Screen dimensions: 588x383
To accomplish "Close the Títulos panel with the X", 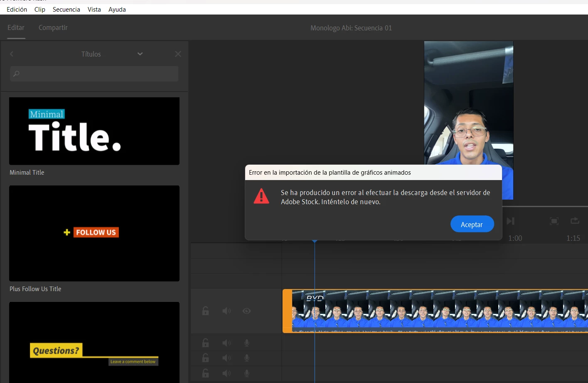I will coord(178,54).
